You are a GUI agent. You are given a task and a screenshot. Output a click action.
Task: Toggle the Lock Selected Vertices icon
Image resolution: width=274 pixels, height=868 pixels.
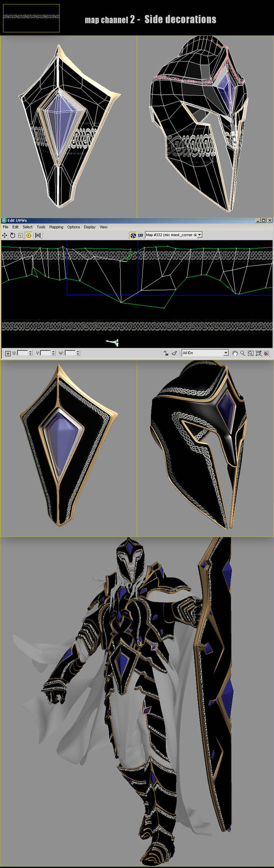pos(166,353)
